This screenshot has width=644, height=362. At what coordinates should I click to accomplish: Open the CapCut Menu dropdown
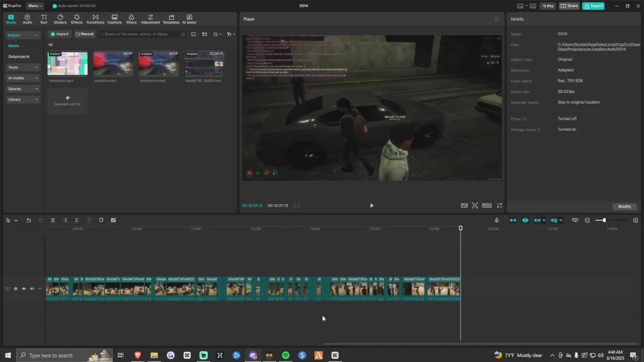click(35, 6)
